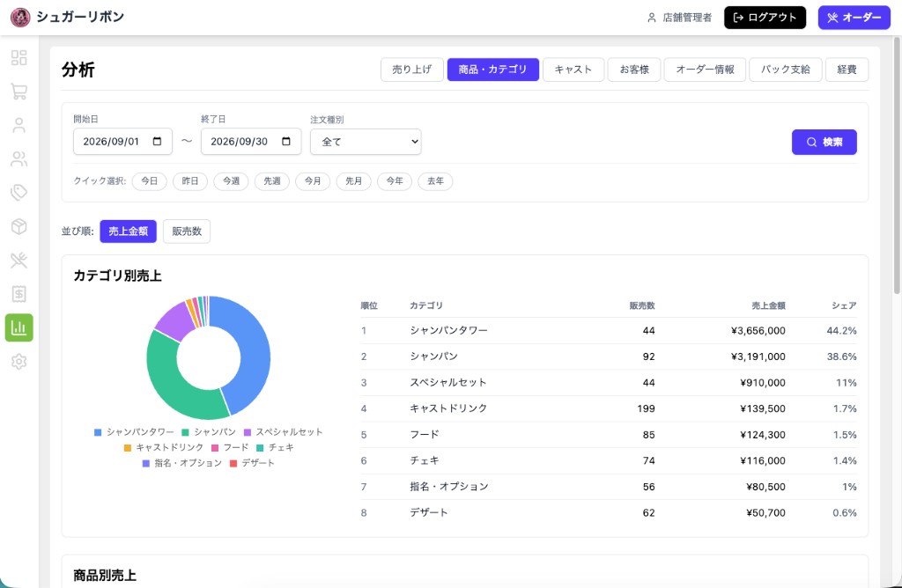Screen dimensions: 902x588
Task: Open the receipt dollar sidebar icon
Action: [x=19, y=294]
